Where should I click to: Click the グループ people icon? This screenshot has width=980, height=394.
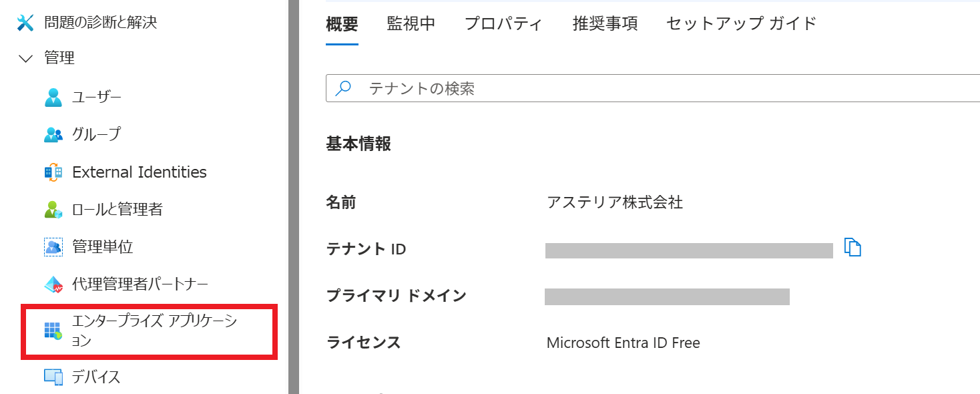(x=53, y=135)
